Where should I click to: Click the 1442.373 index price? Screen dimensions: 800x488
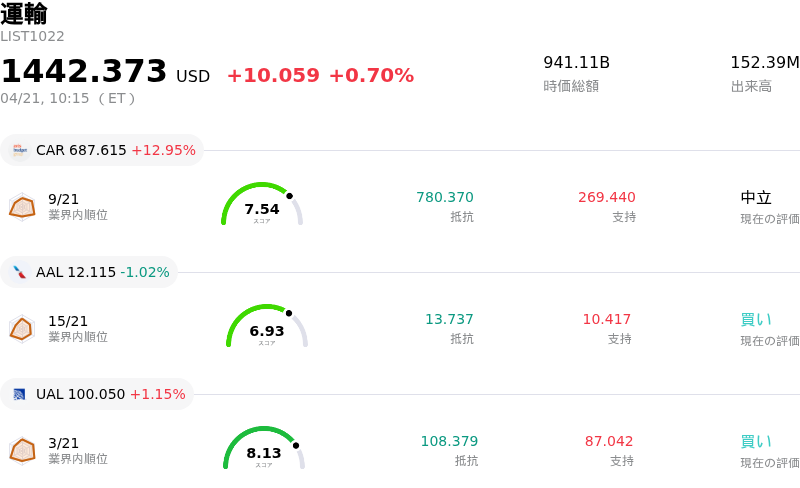(x=84, y=72)
